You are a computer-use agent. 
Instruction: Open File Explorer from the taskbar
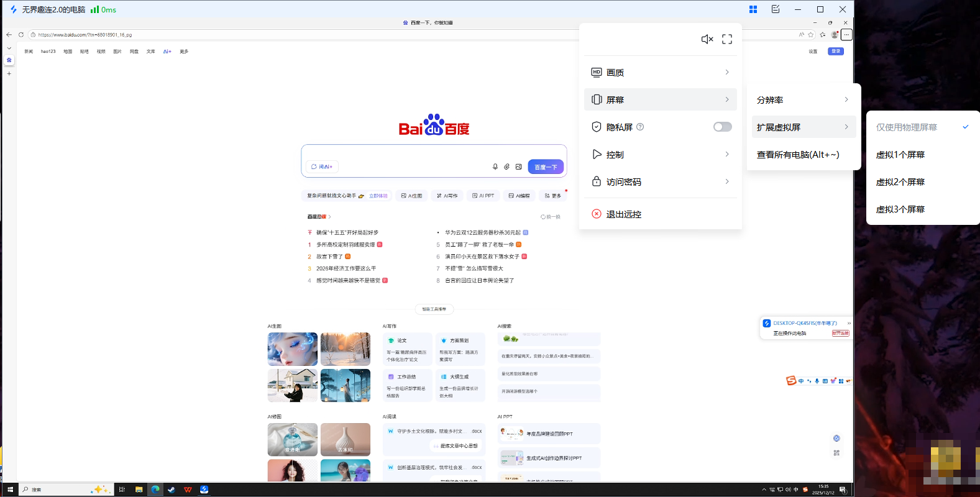tap(139, 490)
